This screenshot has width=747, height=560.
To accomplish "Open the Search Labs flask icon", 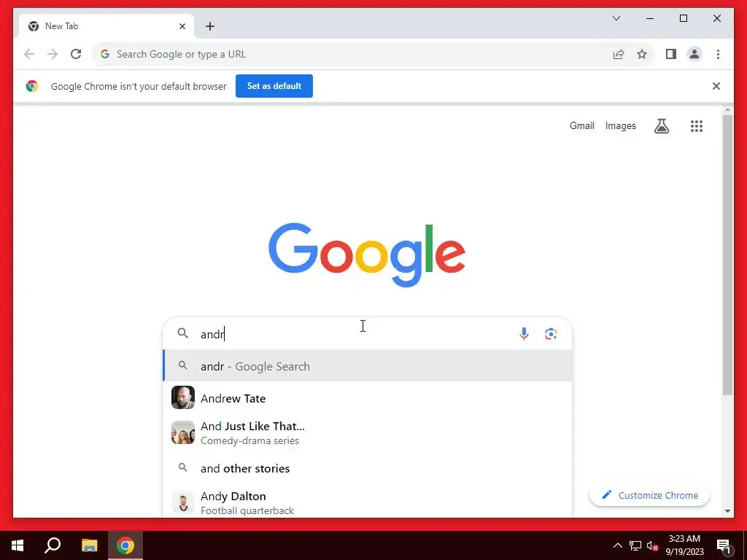I will coord(661,126).
